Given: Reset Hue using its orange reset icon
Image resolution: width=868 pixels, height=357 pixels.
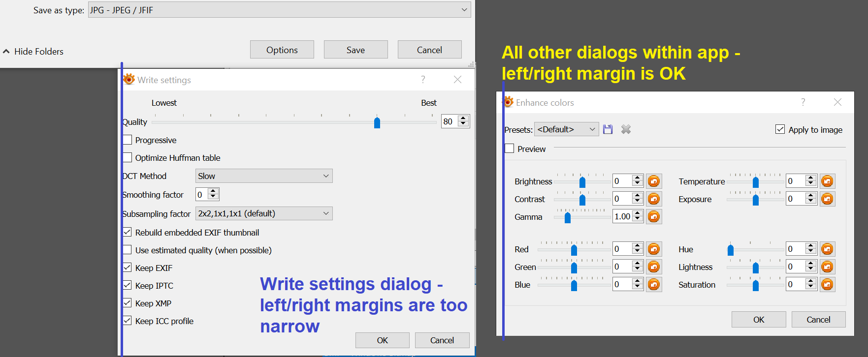Looking at the screenshot, I should [827, 249].
